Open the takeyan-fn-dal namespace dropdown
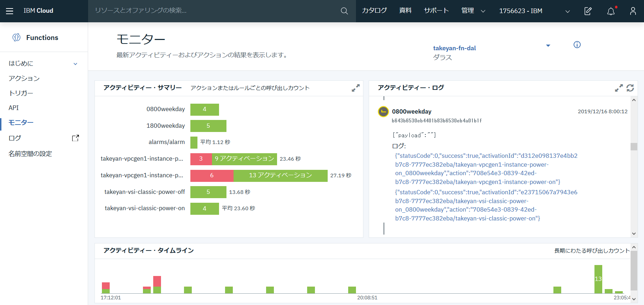 (548, 46)
